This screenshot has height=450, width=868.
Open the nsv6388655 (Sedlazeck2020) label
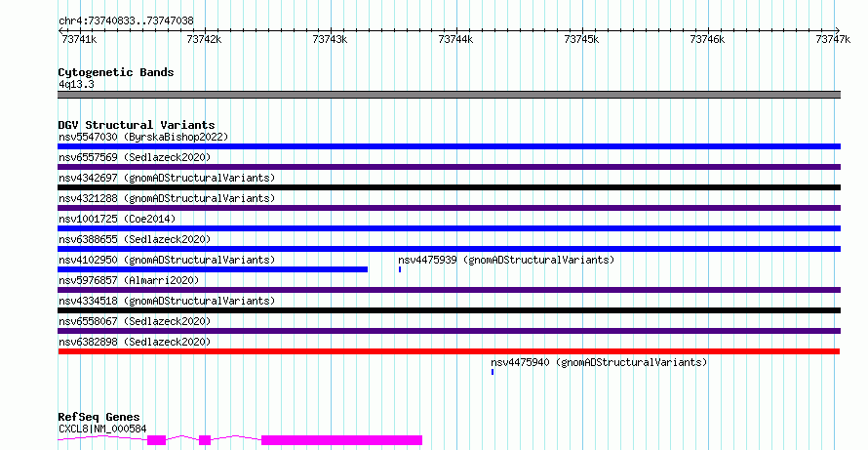[135, 239]
